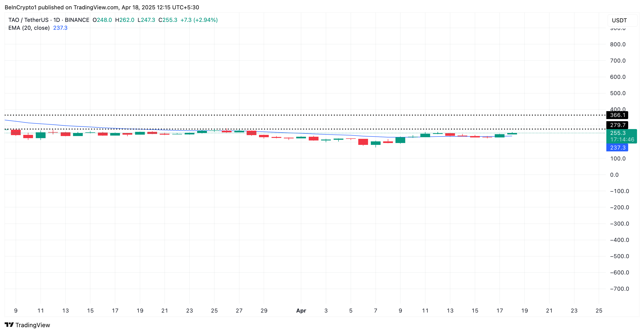Select the 366.1 price level label
This screenshot has width=644, height=333.
tap(617, 115)
